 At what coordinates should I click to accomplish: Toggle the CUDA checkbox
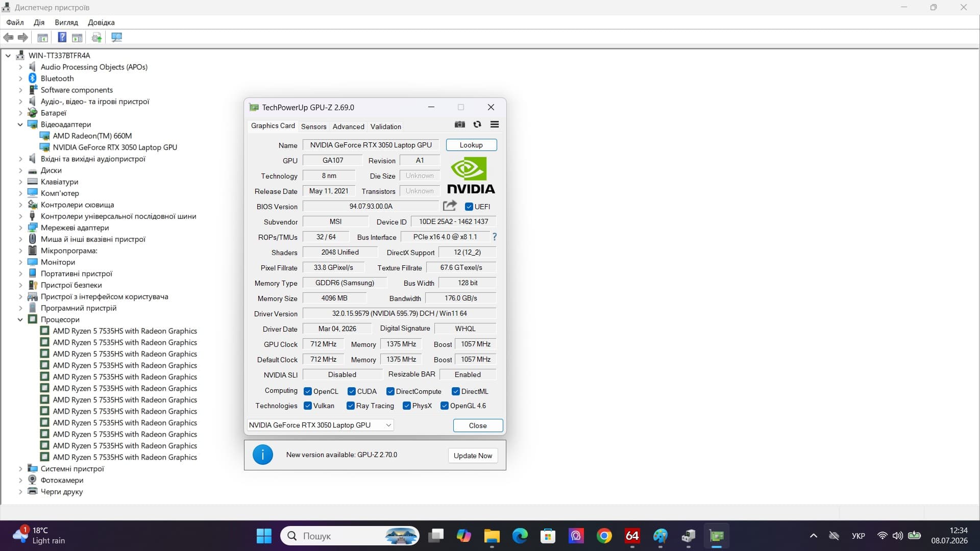(351, 391)
